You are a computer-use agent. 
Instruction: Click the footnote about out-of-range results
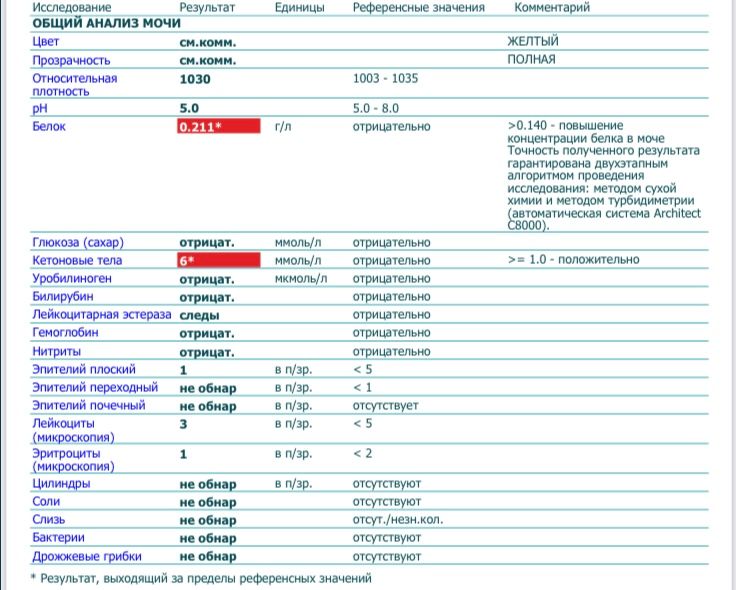200,578
